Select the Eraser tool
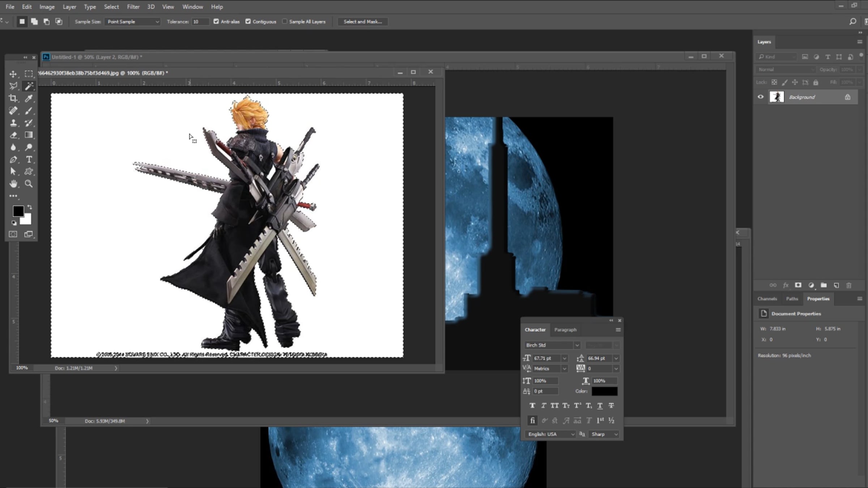 coord(13,135)
